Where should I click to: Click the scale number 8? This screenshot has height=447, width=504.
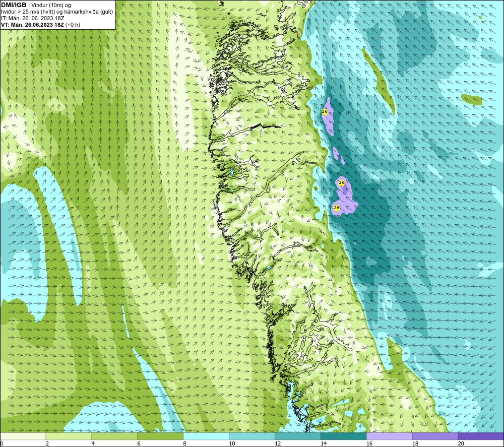coord(185,443)
